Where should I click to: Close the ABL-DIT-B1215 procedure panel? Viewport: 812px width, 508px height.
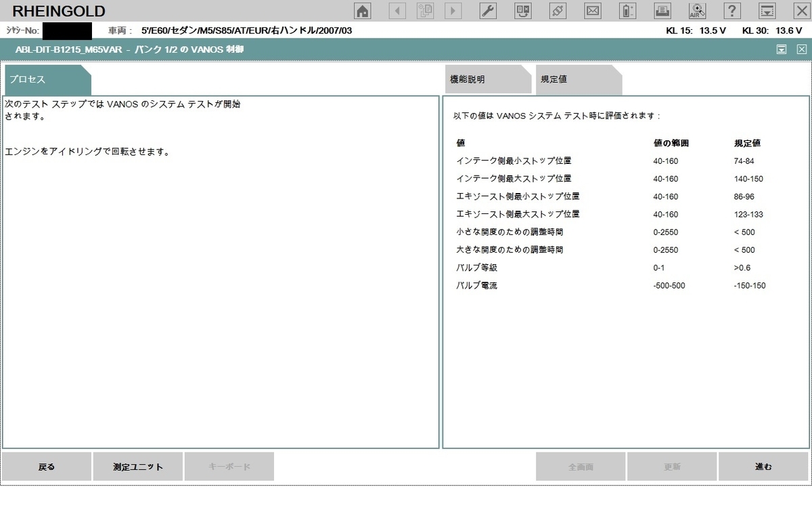(x=801, y=49)
